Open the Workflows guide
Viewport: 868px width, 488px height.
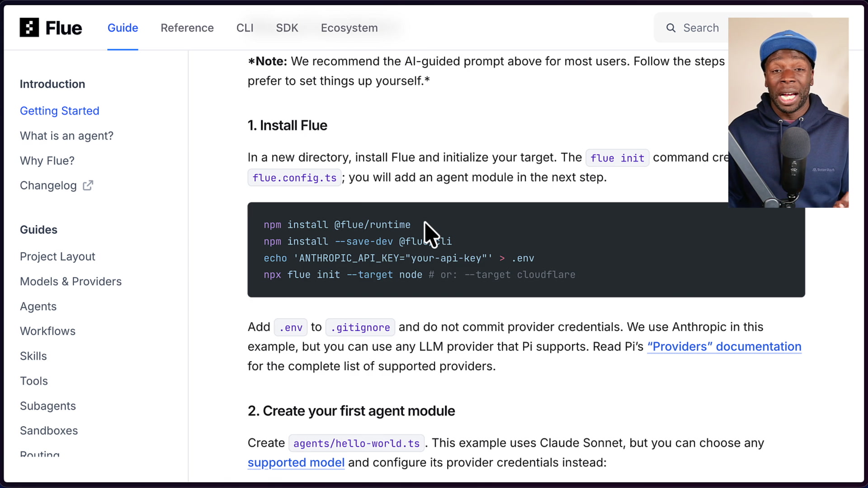point(47,331)
